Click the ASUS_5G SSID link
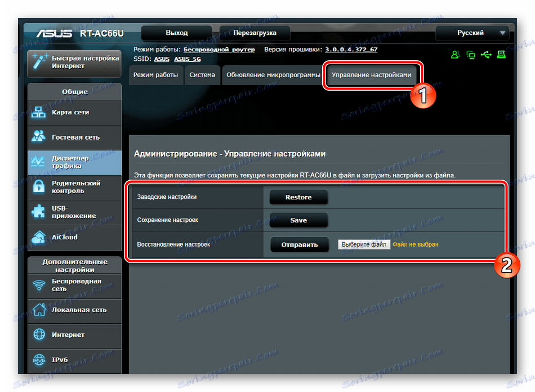The image size is (535, 392). coord(188,59)
